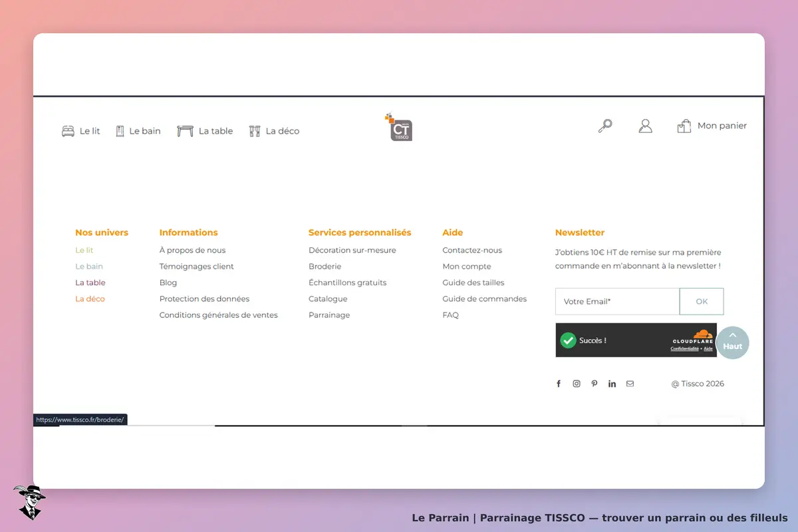This screenshot has height=532, width=798.
Task: Open the Pinterest social icon
Action: tap(595, 384)
